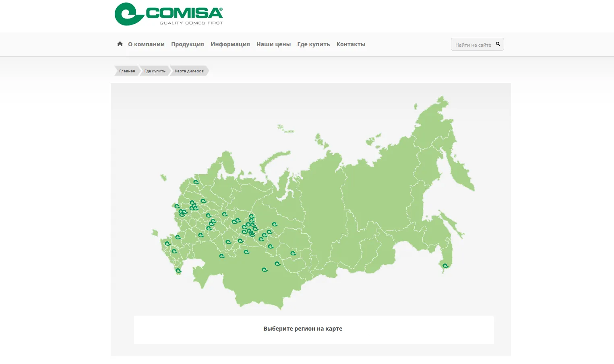The image size is (614, 364).
Task: Open the О компании menu
Action: [x=146, y=44]
